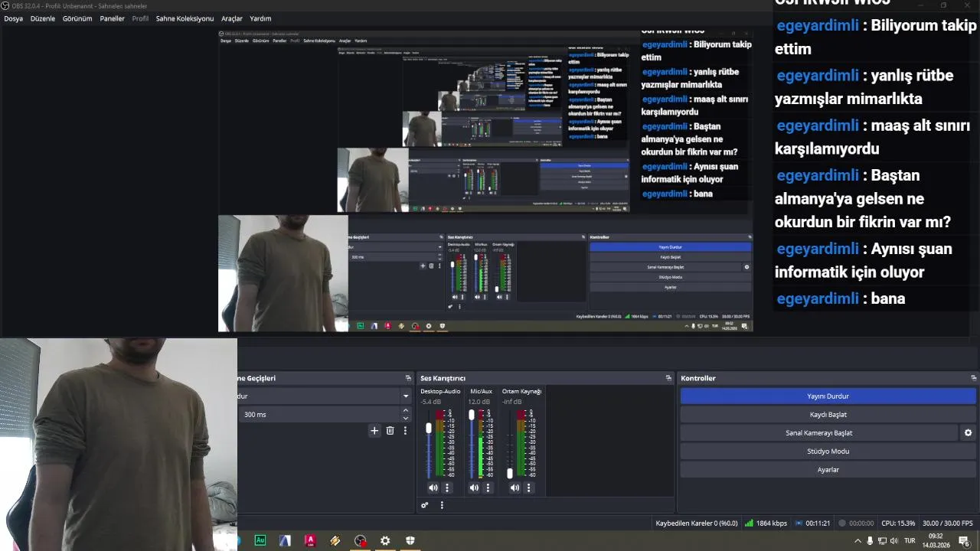Open the yellow striped taskbar icon

coord(335,540)
